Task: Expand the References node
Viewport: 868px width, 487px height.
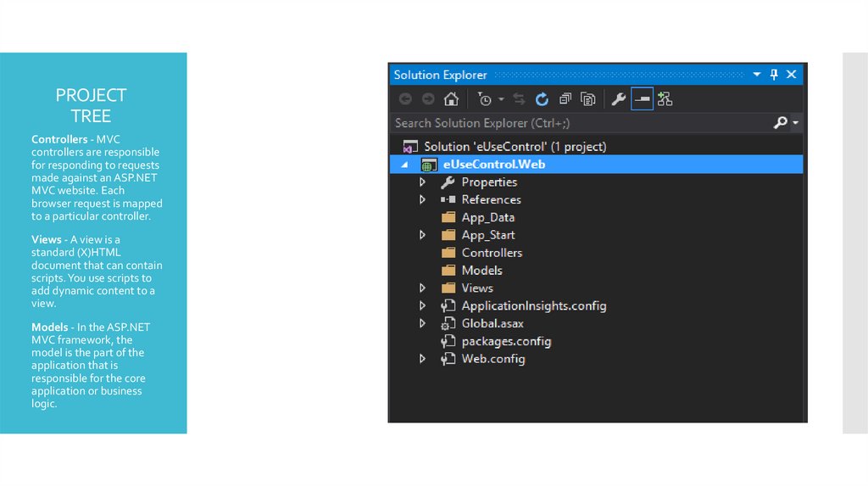Action: coord(422,199)
